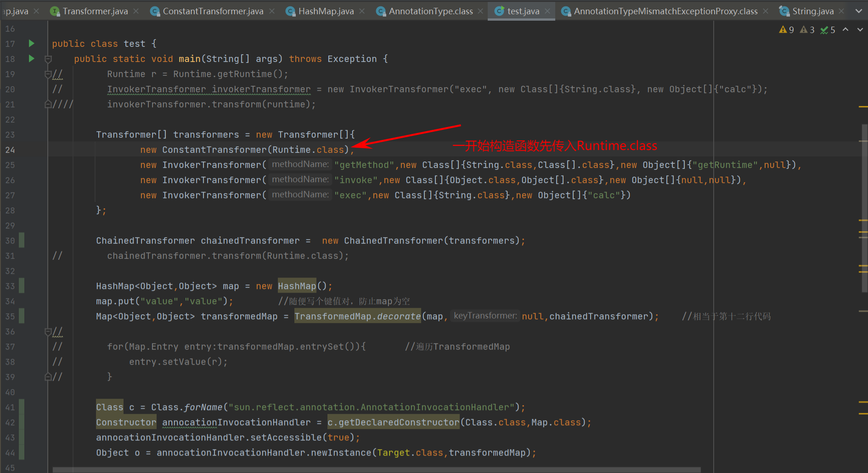This screenshot has width=868, height=473.
Task: Close the HashMap.java tab
Action: (x=362, y=11)
